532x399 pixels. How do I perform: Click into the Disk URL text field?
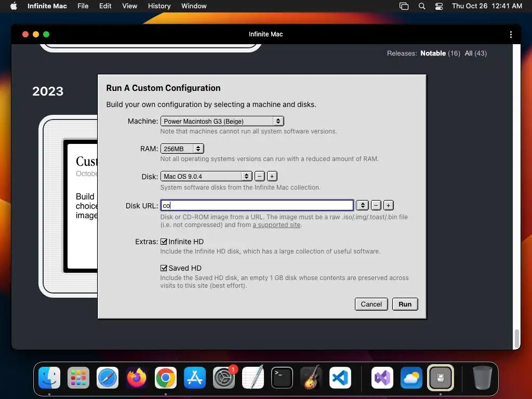[x=257, y=205]
